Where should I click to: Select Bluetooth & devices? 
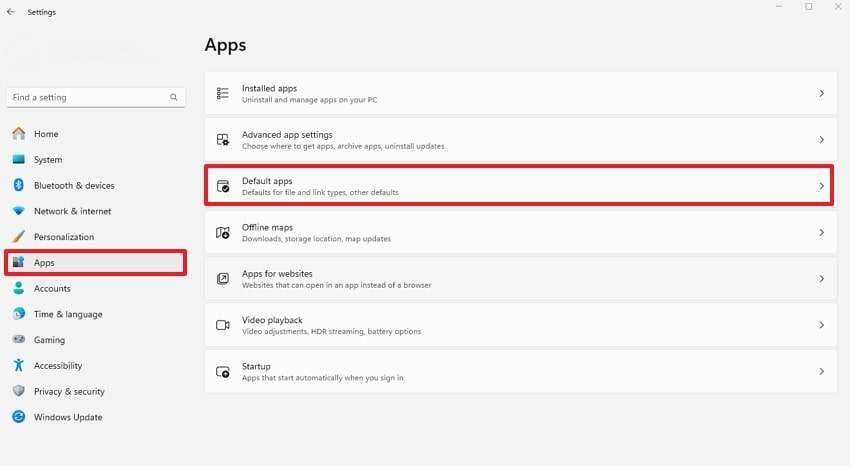(95, 185)
